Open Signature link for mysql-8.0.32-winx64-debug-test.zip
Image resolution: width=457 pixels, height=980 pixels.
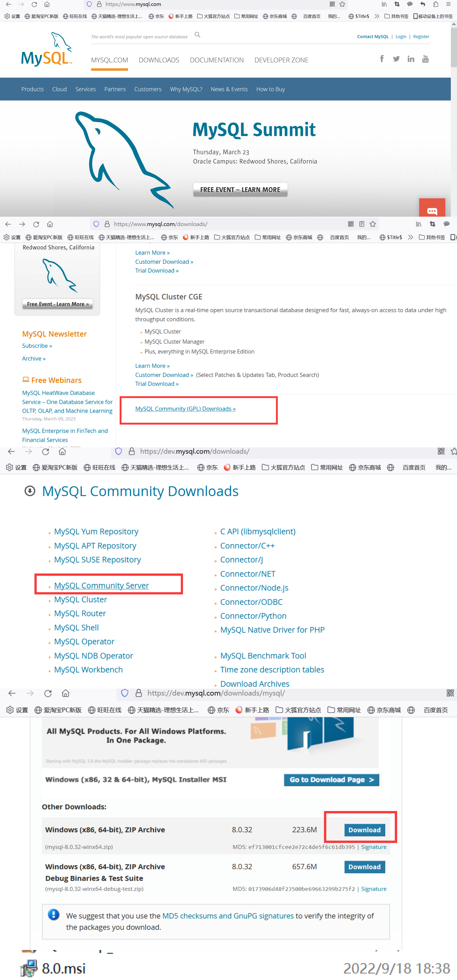click(374, 889)
